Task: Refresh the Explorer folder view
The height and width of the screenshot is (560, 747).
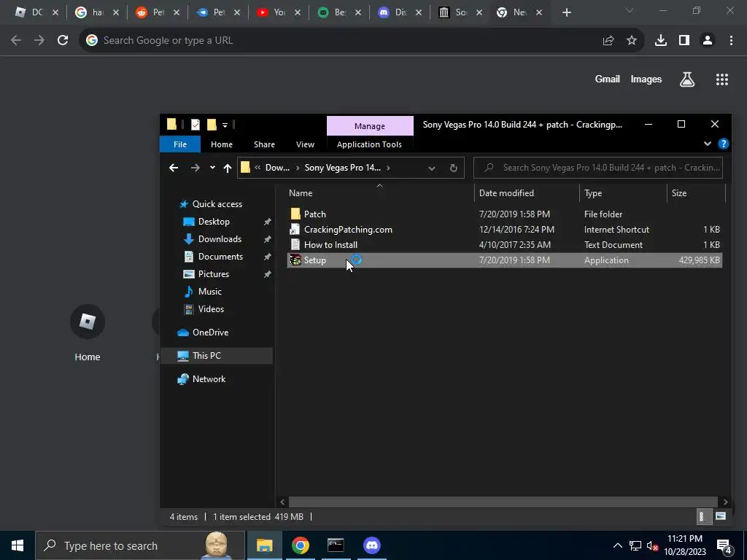Action: (x=454, y=168)
